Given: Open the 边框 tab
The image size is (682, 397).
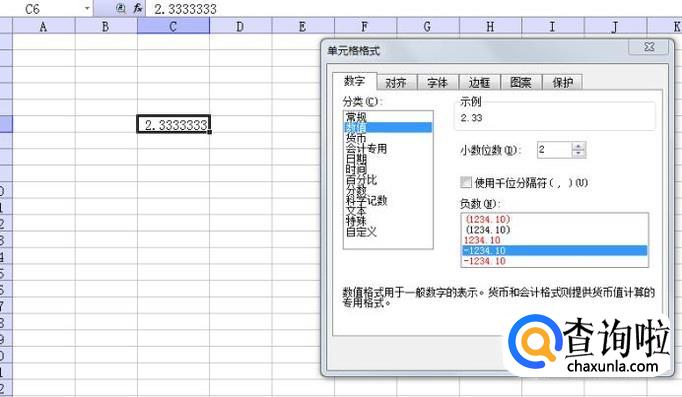Looking at the screenshot, I should pos(479,82).
